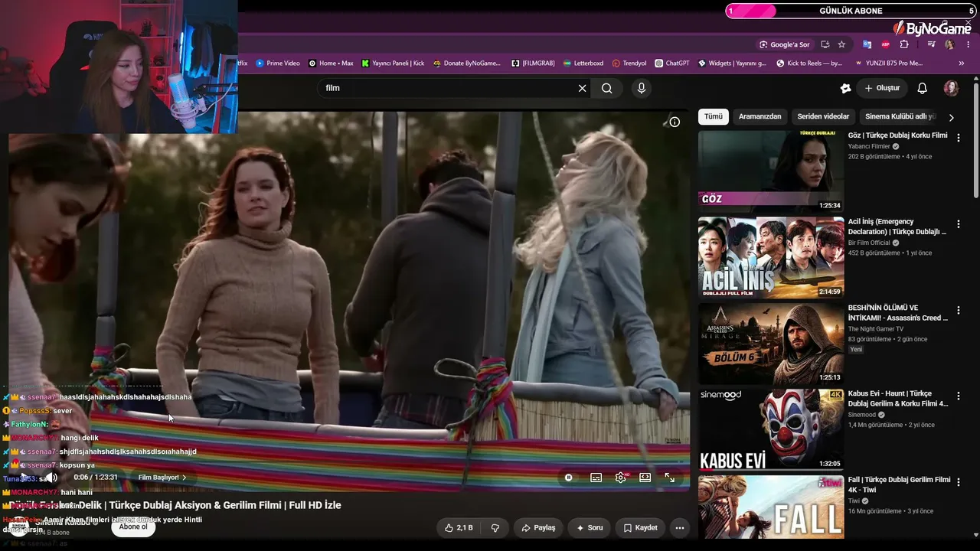This screenshot has width=980, height=551.
Task: Open options menu for Acil İniş video
Action: pos(958,224)
